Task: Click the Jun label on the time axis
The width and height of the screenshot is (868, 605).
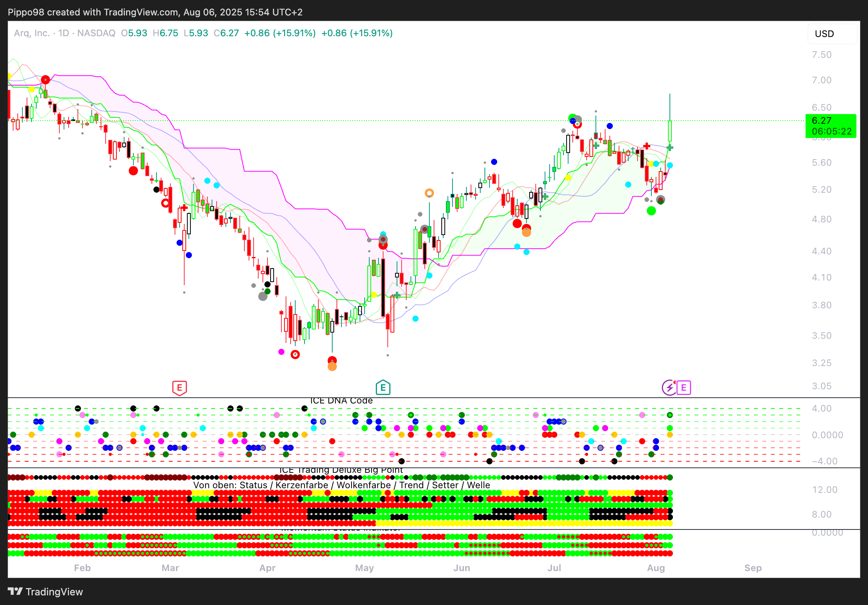Action: point(461,568)
